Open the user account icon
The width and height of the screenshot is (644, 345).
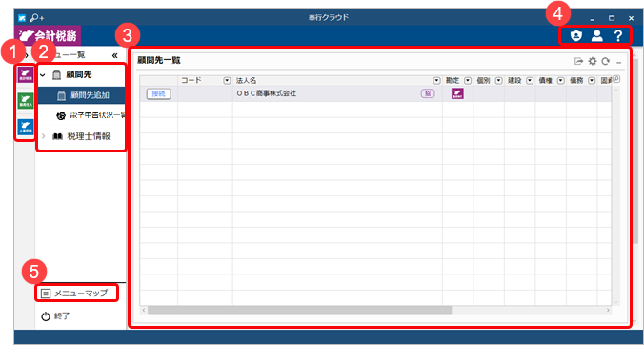(596, 36)
